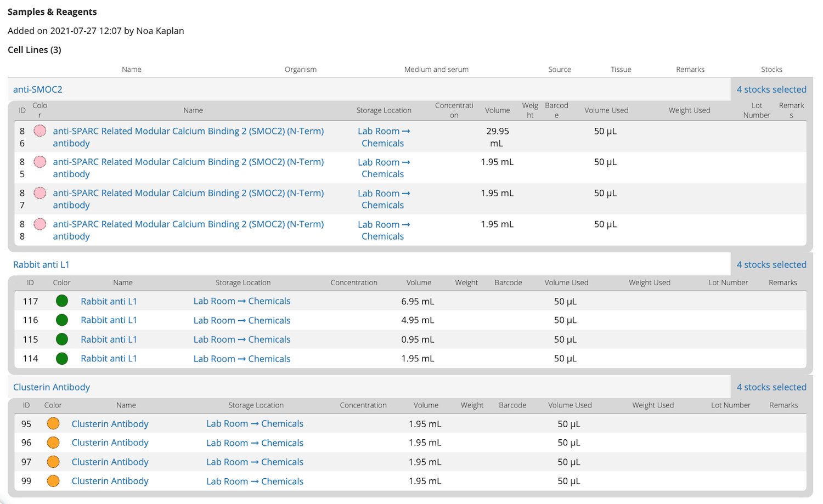Open stock 117 of Rabbit anti L1

pos(109,301)
